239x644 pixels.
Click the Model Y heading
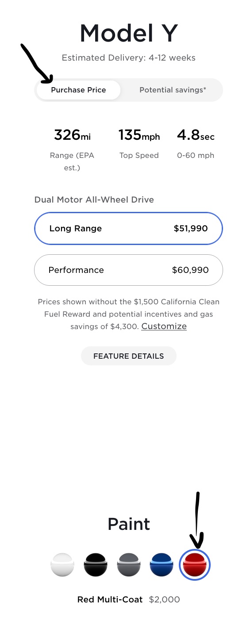[x=128, y=33]
